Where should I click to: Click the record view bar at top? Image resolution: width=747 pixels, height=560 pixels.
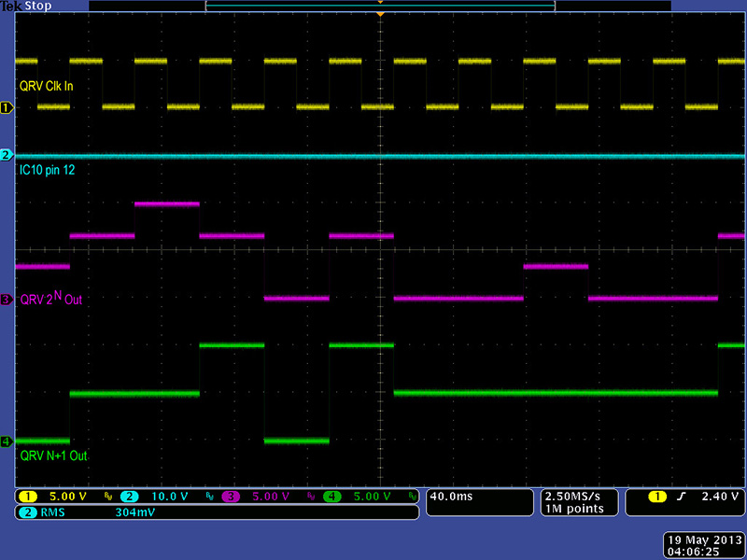(380, 6)
